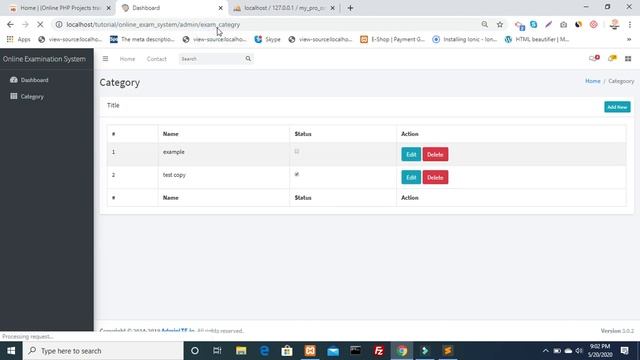The width and height of the screenshot is (640, 360).
Task: Click the AdminLTE footer link
Action: [178, 331]
